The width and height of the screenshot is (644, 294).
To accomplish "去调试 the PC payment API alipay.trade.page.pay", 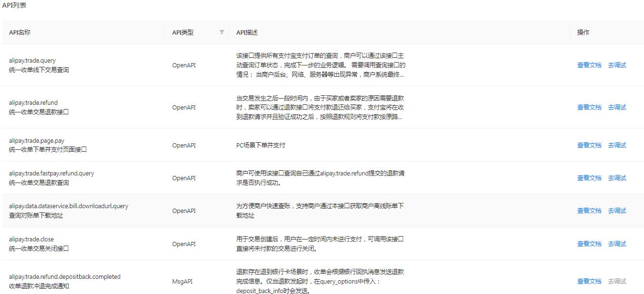I will click(617, 145).
